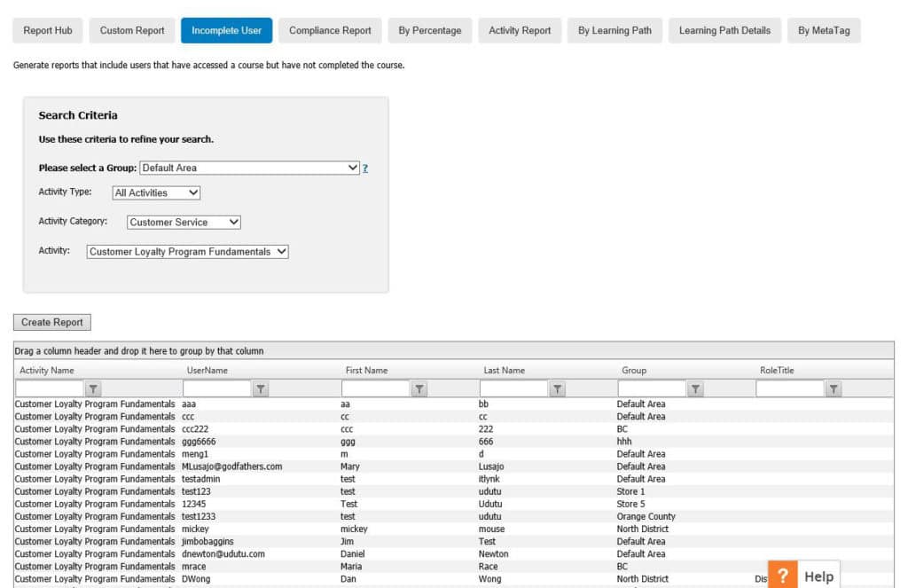This screenshot has width=908, height=588.
Task: Click the orange Help question mark icon
Action: (782, 576)
